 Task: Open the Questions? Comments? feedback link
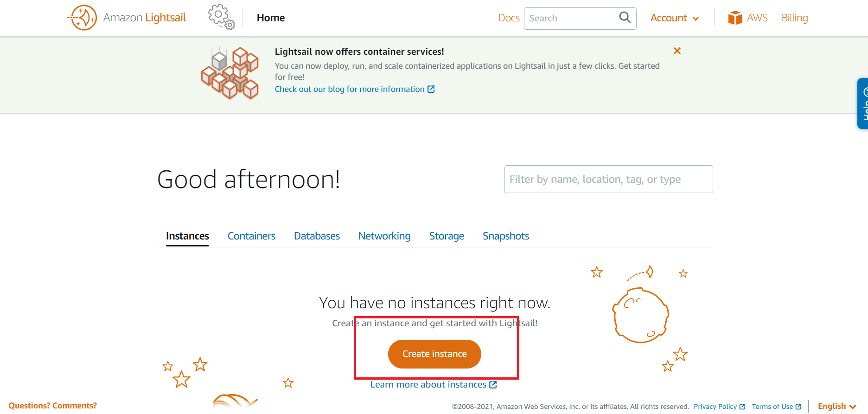52,406
